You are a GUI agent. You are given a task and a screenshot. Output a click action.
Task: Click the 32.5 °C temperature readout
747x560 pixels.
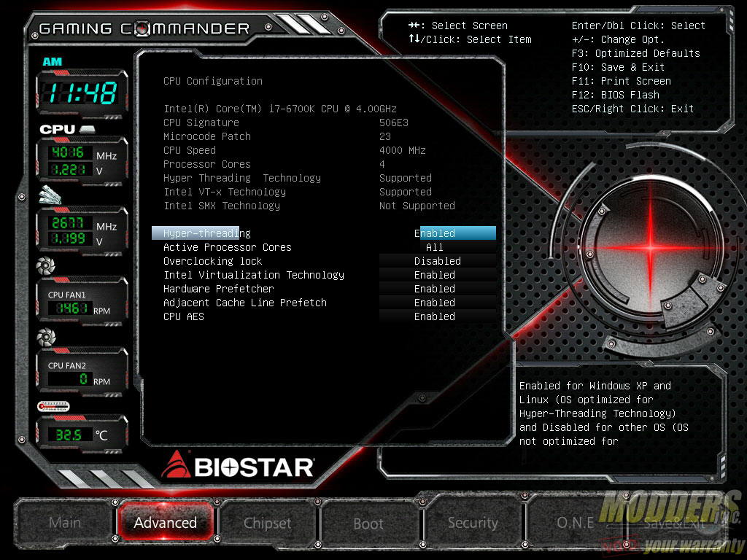tap(69, 435)
